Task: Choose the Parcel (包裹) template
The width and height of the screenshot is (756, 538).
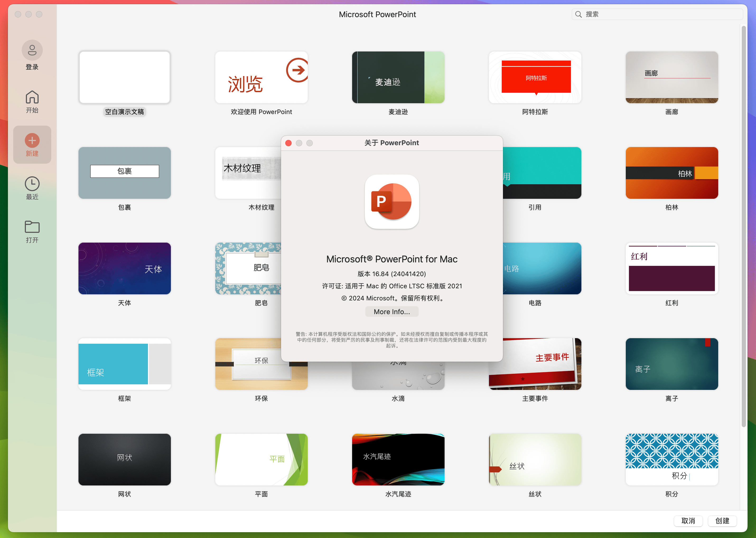Action: pos(125,173)
